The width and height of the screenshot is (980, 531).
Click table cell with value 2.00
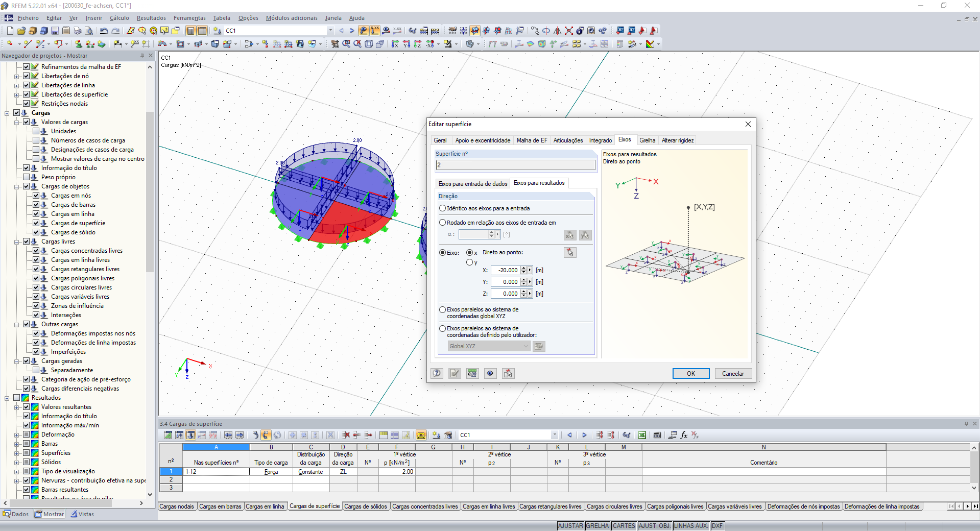coord(396,472)
